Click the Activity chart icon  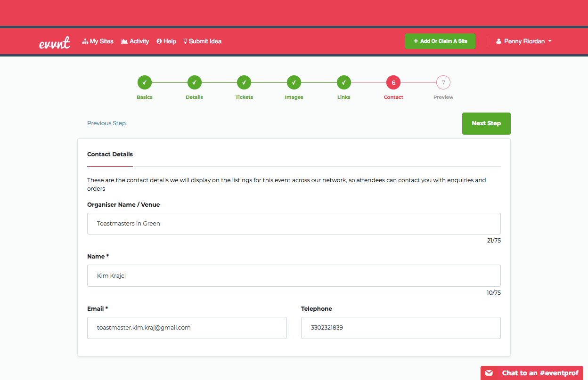click(x=124, y=41)
